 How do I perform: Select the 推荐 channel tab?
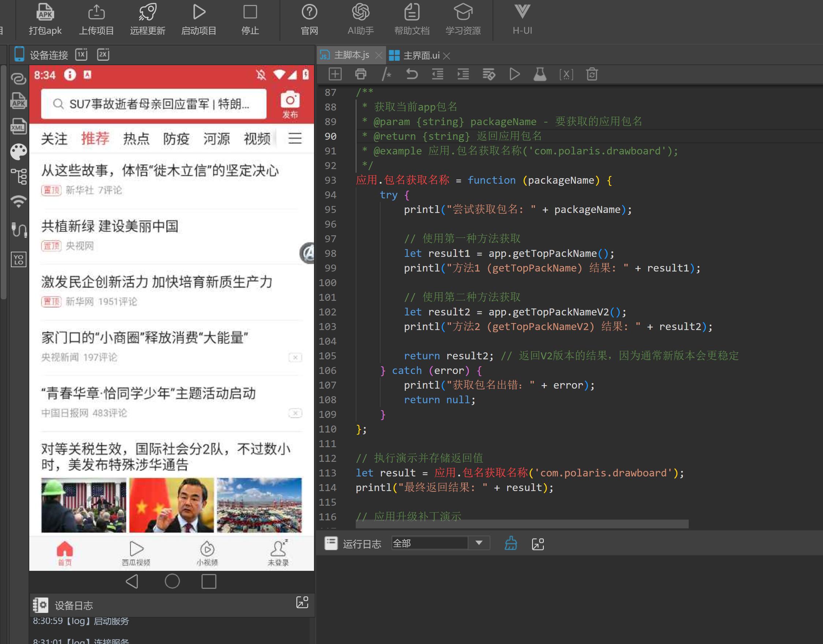pos(95,138)
